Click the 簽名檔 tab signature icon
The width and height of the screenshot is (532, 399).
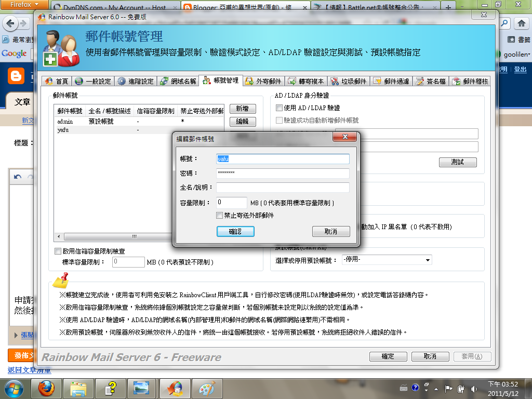pos(420,81)
